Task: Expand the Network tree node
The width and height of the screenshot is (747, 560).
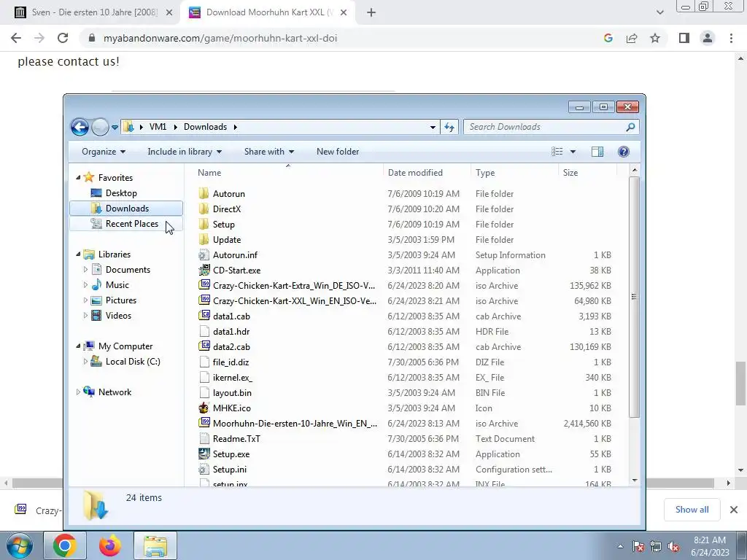Action: pyautogui.click(x=78, y=392)
